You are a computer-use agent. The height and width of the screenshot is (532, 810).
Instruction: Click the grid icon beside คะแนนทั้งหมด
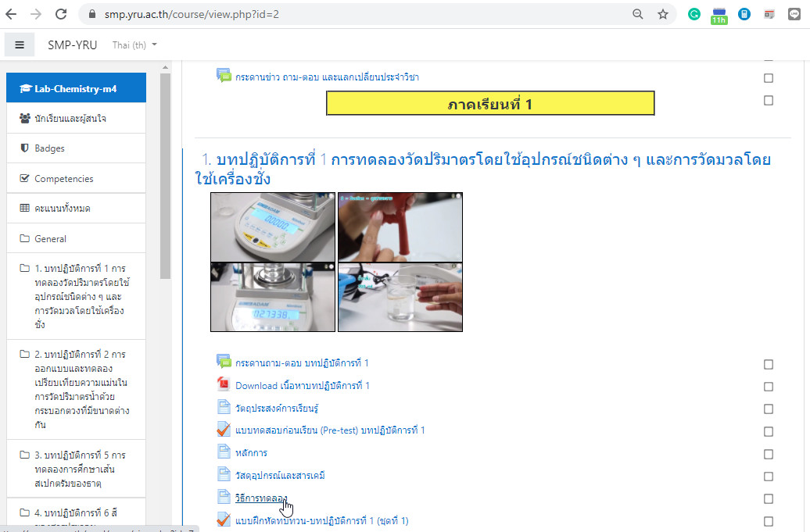pos(24,208)
